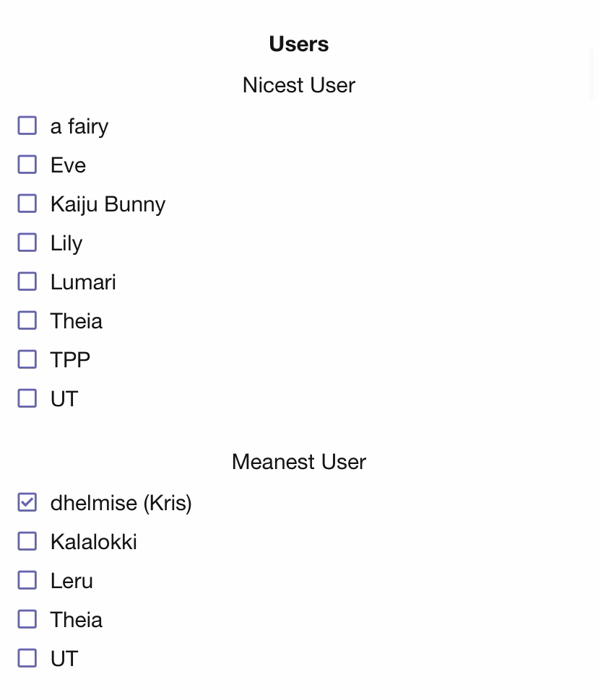Select UT under Nicest User
The width and height of the screenshot is (598, 700).
pos(27,398)
